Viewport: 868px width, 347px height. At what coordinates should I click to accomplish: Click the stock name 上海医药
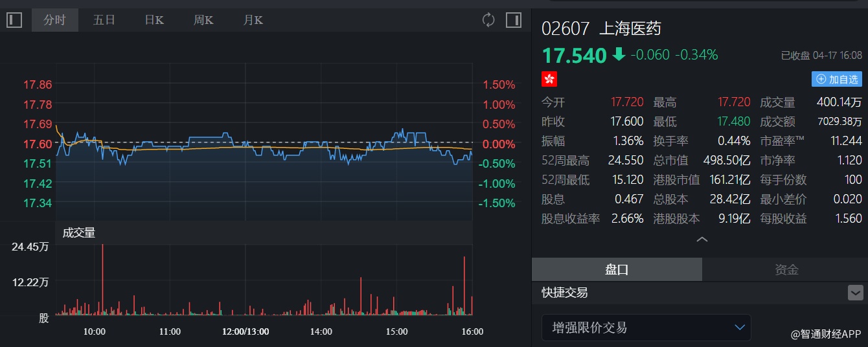[630, 28]
